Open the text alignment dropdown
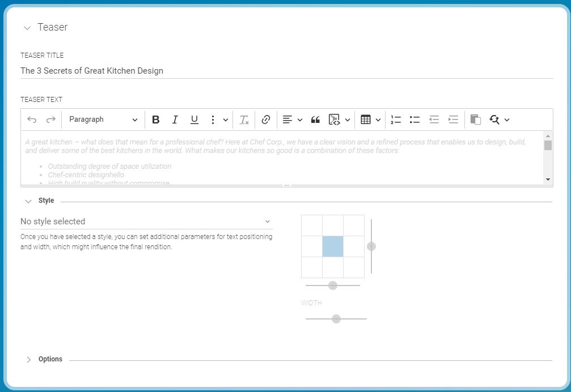The width and height of the screenshot is (571, 392). (x=292, y=120)
